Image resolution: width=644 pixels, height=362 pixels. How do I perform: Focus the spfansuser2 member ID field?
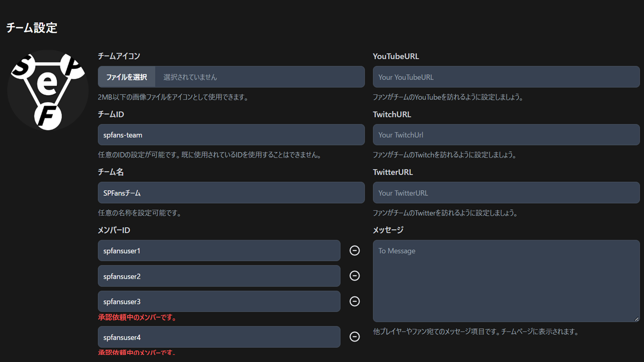click(x=219, y=276)
